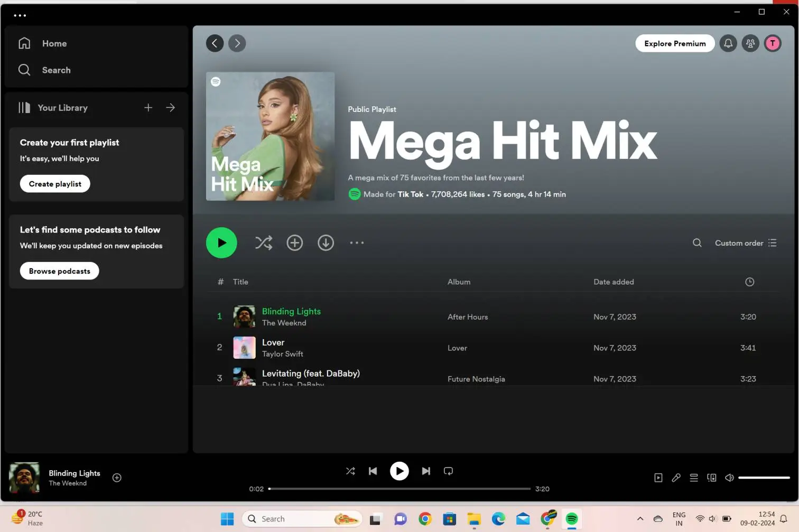Open Future Nostalgia album link
The image size is (799, 532).
(x=476, y=379)
